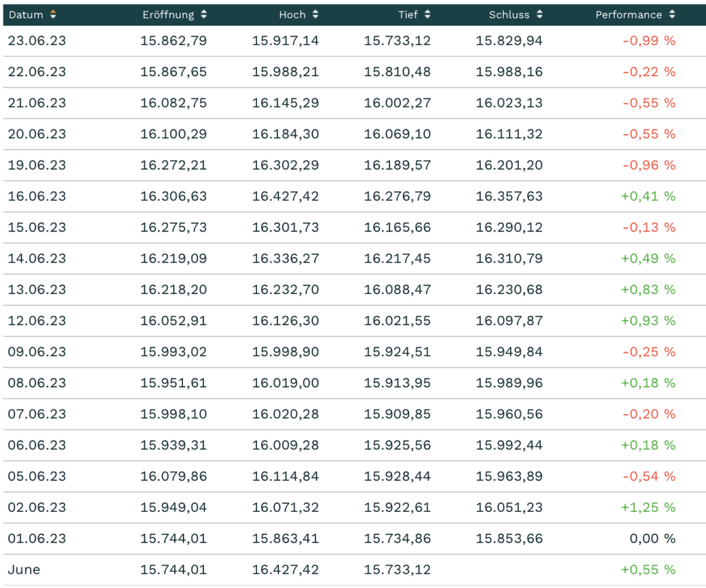The image size is (706, 588).
Task: Click the date 09.06.23
Action: (37, 351)
